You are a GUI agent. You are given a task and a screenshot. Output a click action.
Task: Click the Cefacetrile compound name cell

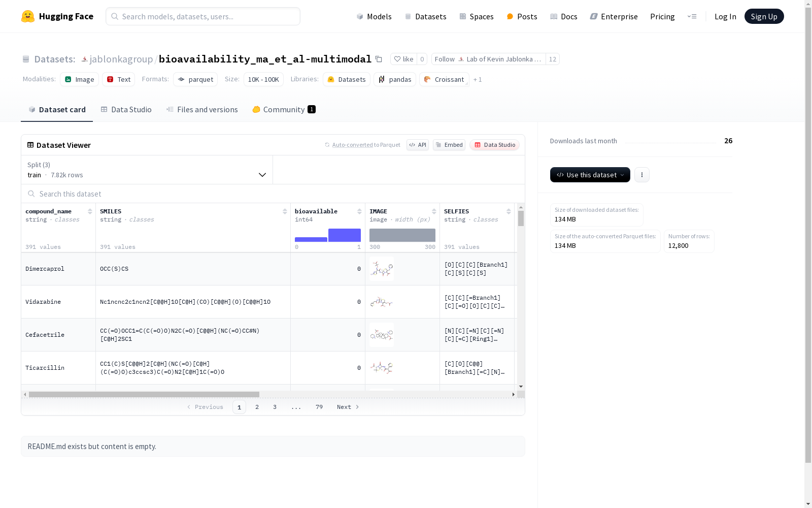tap(58, 335)
